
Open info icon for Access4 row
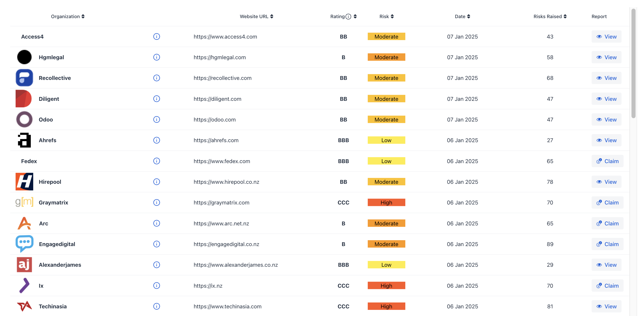pos(157,37)
